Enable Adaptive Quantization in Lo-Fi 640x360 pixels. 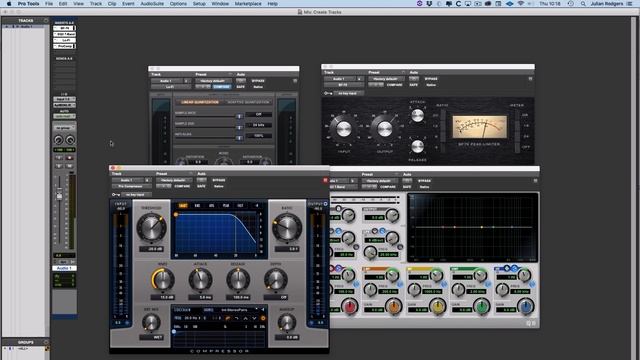pyautogui.click(x=248, y=102)
